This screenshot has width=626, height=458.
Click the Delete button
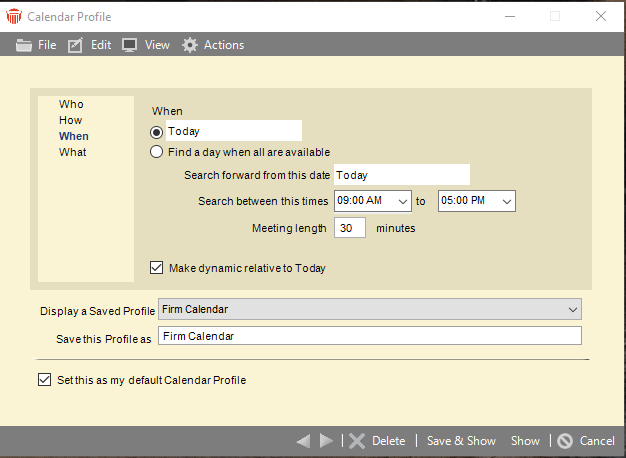(x=388, y=441)
